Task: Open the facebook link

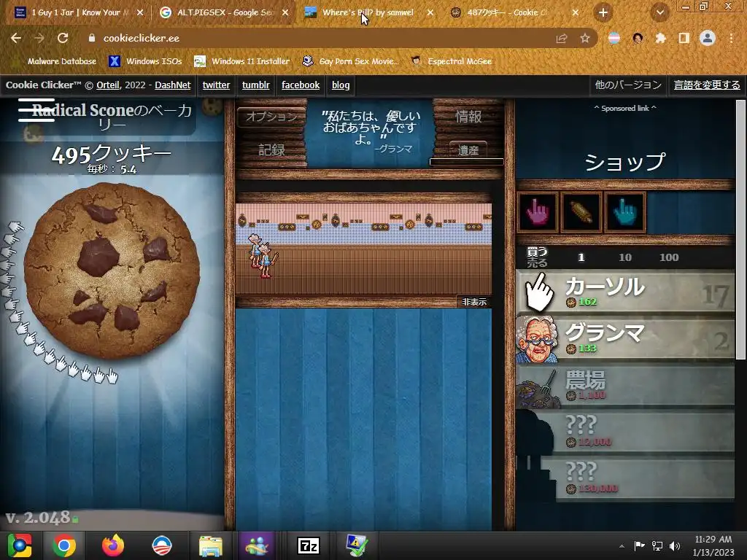Action: [300, 85]
